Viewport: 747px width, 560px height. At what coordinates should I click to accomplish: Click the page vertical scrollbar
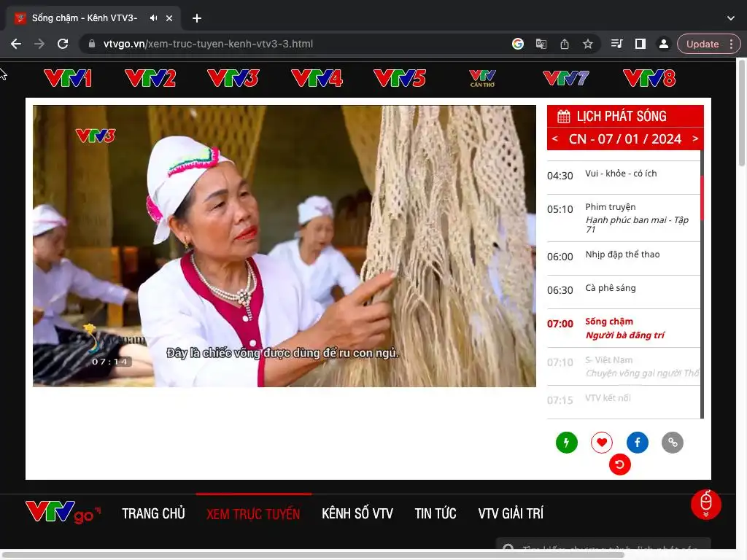tap(741, 113)
